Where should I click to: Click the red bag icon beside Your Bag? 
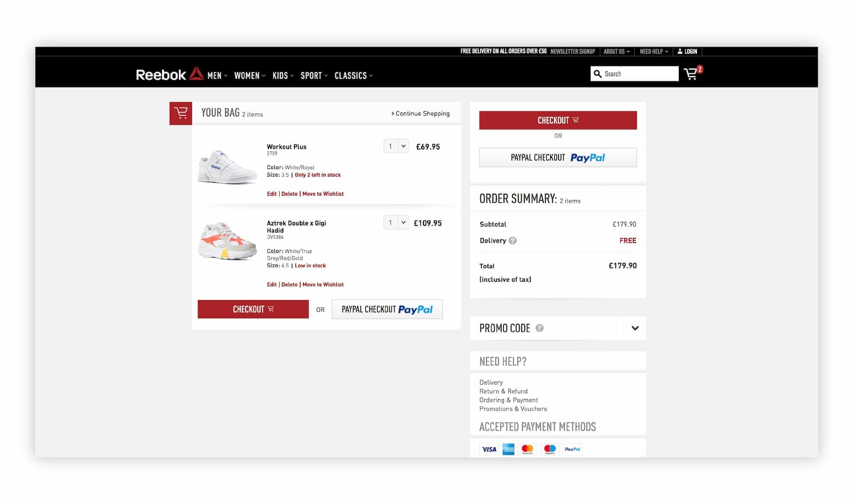[x=181, y=113]
